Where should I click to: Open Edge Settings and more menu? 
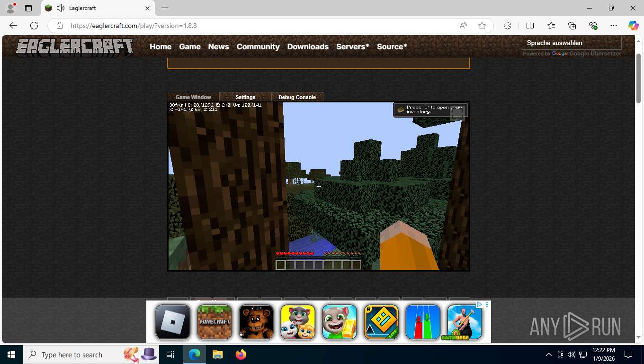[614, 26]
